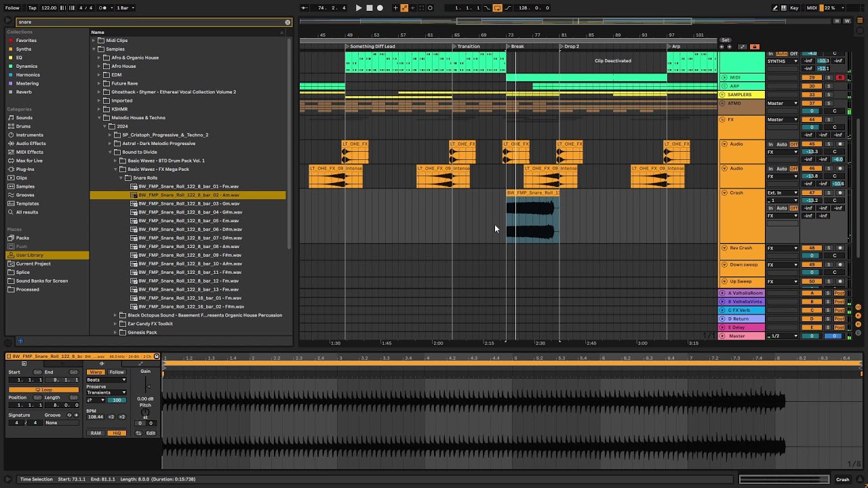Select the Mastering collection
The height and width of the screenshot is (488, 868).
pos(27,83)
